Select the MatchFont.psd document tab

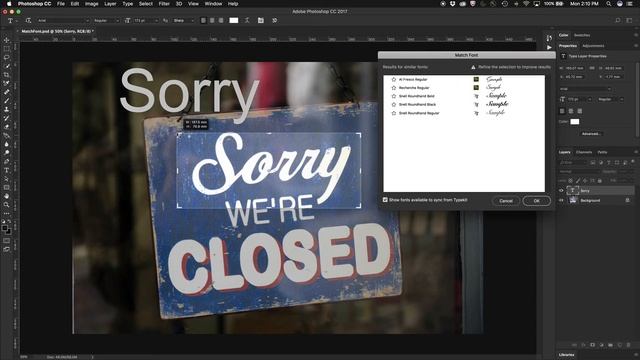[x=57, y=31]
